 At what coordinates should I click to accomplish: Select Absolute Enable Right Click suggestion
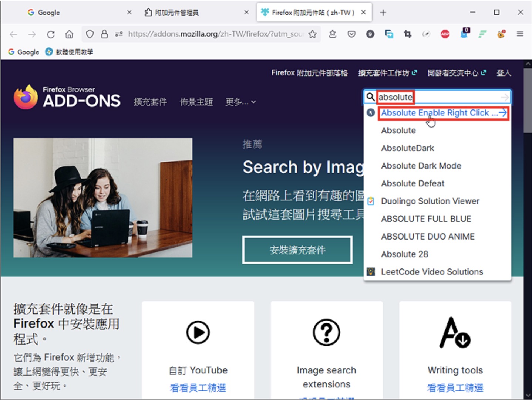pyautogui.click(x=437, y=113)
